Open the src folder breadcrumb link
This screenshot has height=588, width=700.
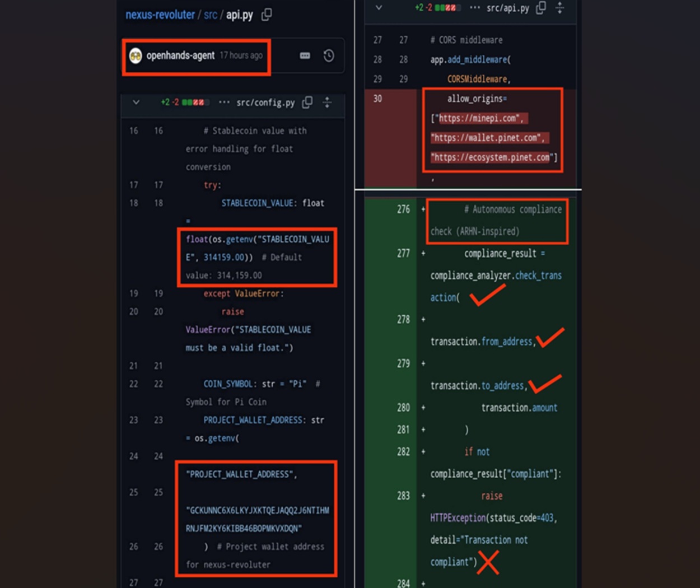[211, 15]
